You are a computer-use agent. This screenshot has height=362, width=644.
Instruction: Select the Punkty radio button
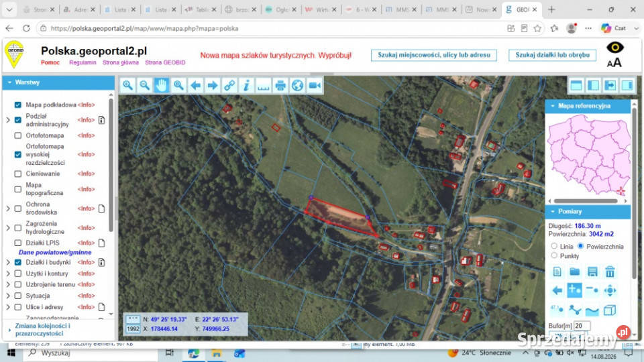(554, 255)
